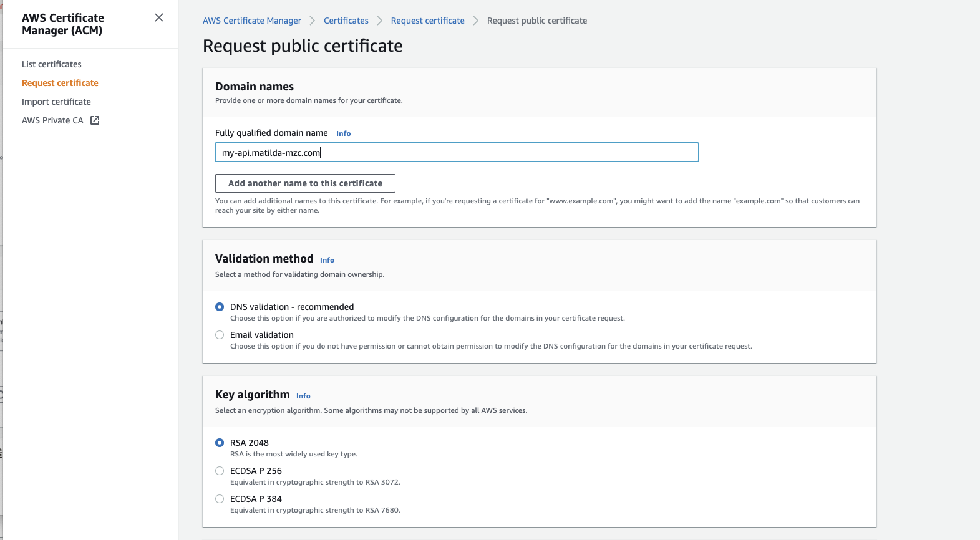980x540 pixels.
Task: Go to Certificates breadcrumb
Action: click(x=346, y=21)
